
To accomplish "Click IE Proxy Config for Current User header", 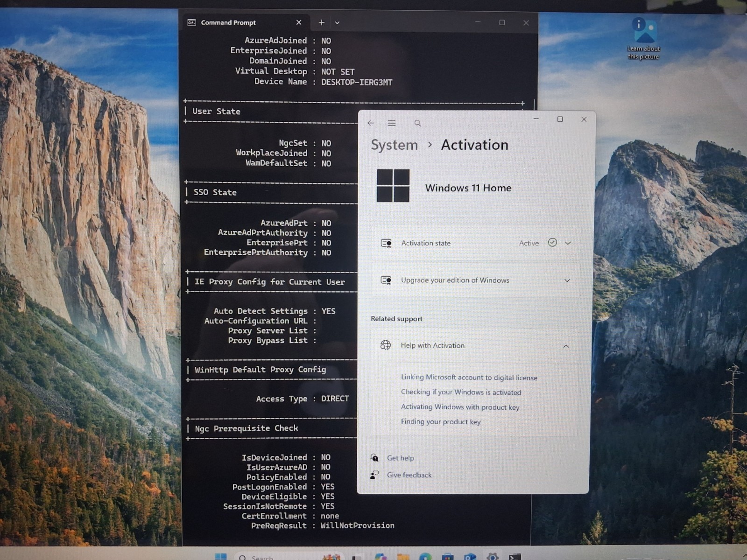I will coord(269,282).
